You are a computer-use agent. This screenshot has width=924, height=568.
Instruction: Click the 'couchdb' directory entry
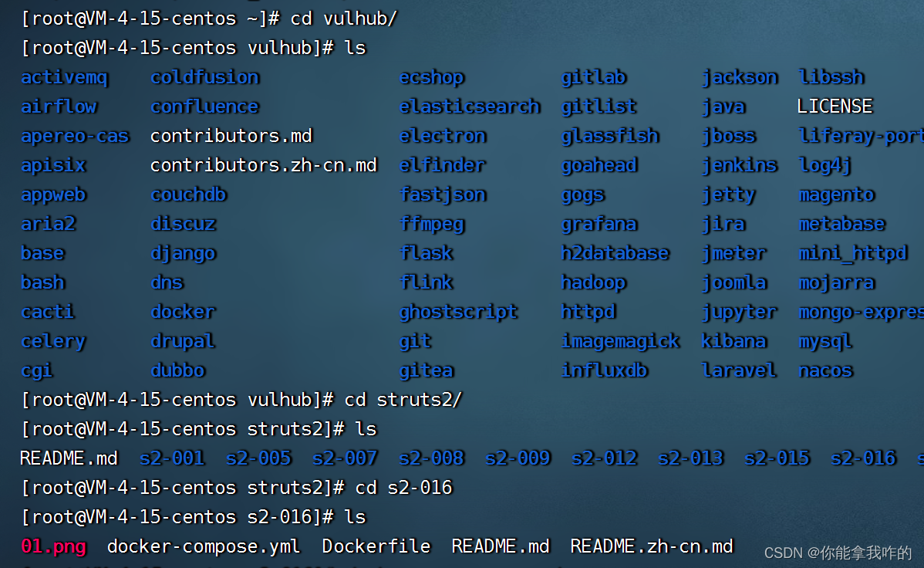click(188, 194)
